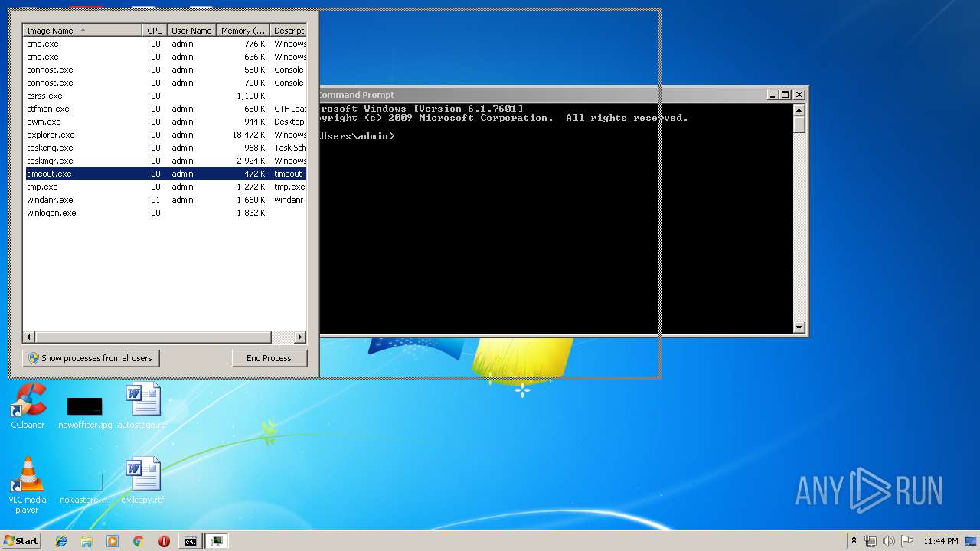Open newofficer.jpg desktop file

coord(85,412)
